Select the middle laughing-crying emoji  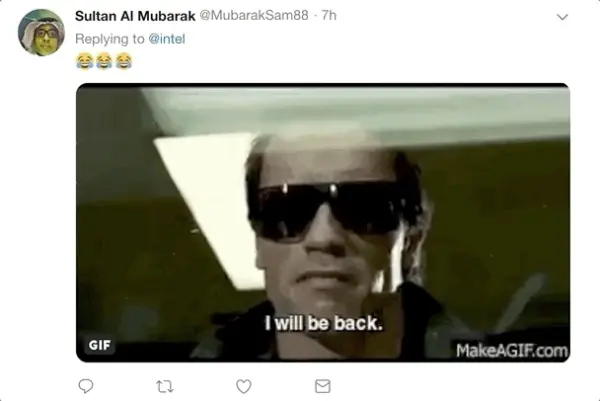(x=104, y=61)
